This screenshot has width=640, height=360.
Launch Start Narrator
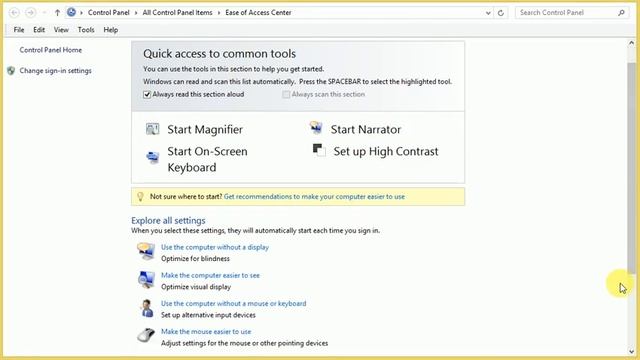point(366,129)
